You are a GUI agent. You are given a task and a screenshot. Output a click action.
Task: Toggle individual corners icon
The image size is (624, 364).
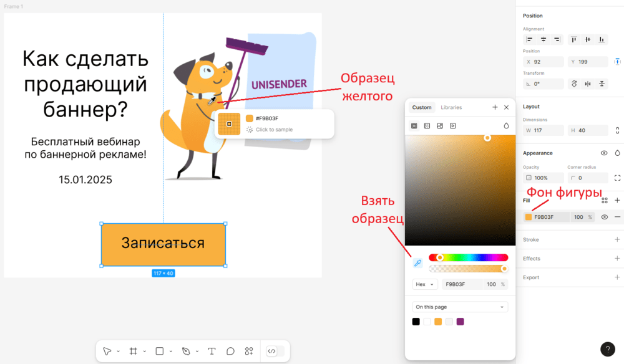pos(617,178)
